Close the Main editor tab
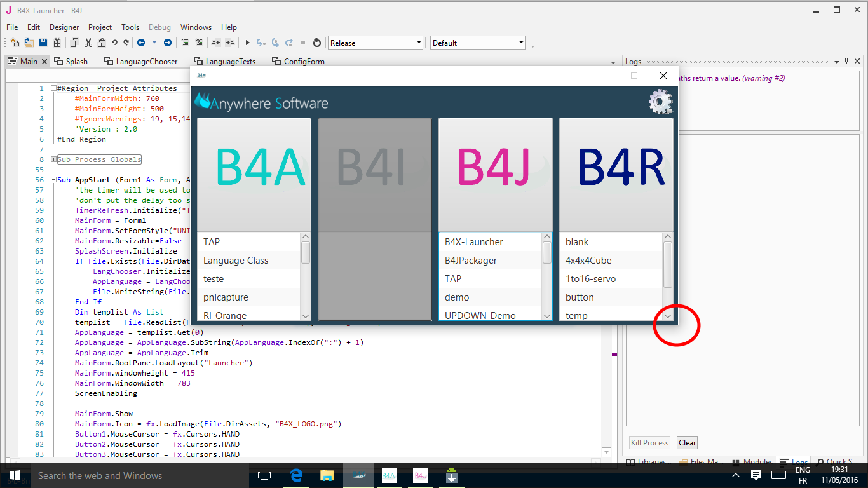 click(44, 62)
